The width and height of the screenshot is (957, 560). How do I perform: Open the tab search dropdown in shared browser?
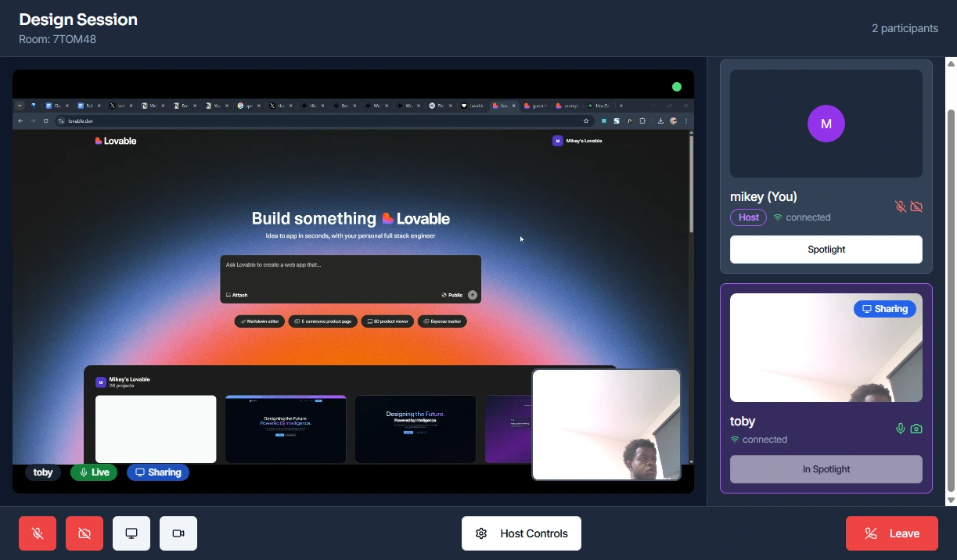[20, 106]
